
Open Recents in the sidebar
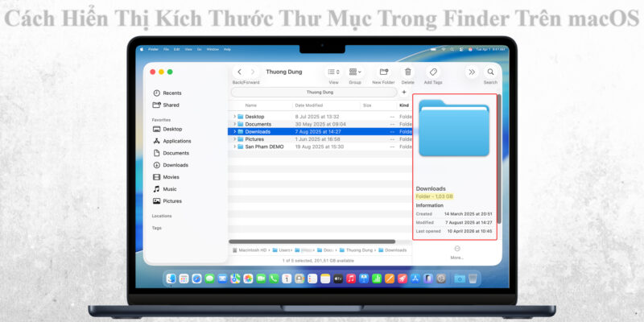(167, 93)
